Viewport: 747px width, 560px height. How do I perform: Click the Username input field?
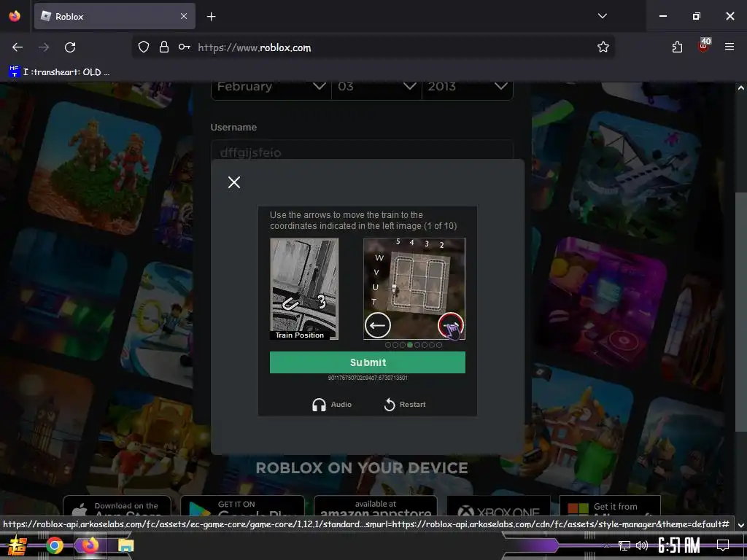point(362,152)
